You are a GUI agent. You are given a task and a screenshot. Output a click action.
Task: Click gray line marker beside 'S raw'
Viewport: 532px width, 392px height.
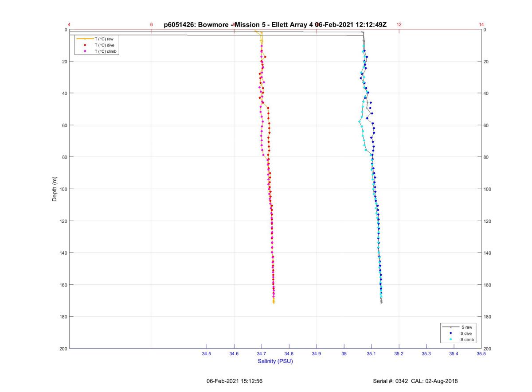[x=450, y=327]
